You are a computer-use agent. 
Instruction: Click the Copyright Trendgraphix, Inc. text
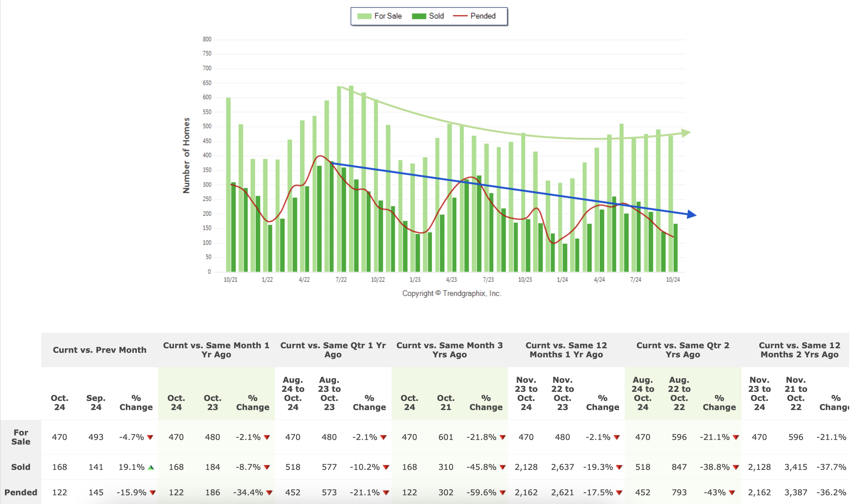coord(451,293)
